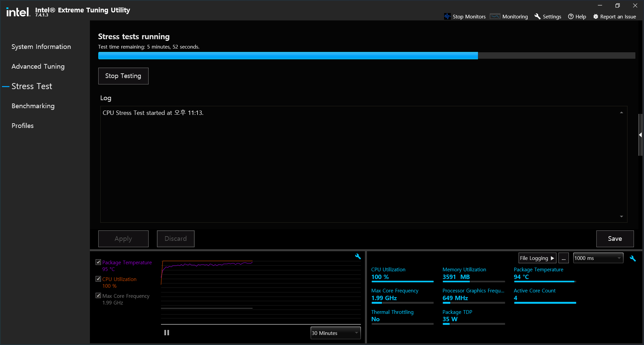Click the log scroll down arrow
This screenshot has width=644, height=345.
(622, 216)
